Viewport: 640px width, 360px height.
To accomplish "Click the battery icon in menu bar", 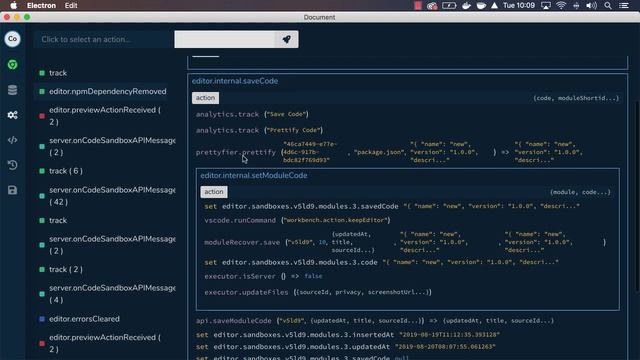I will 449,5.
